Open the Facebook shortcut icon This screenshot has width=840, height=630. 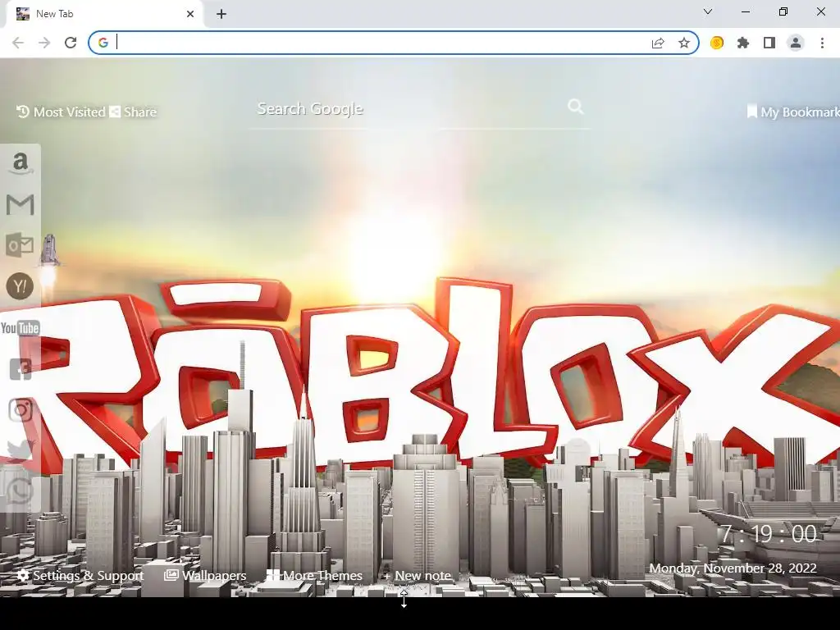21,369
